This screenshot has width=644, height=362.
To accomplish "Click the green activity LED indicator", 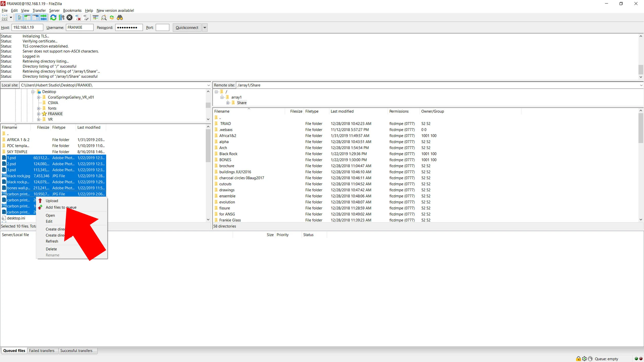I will 636,359.
